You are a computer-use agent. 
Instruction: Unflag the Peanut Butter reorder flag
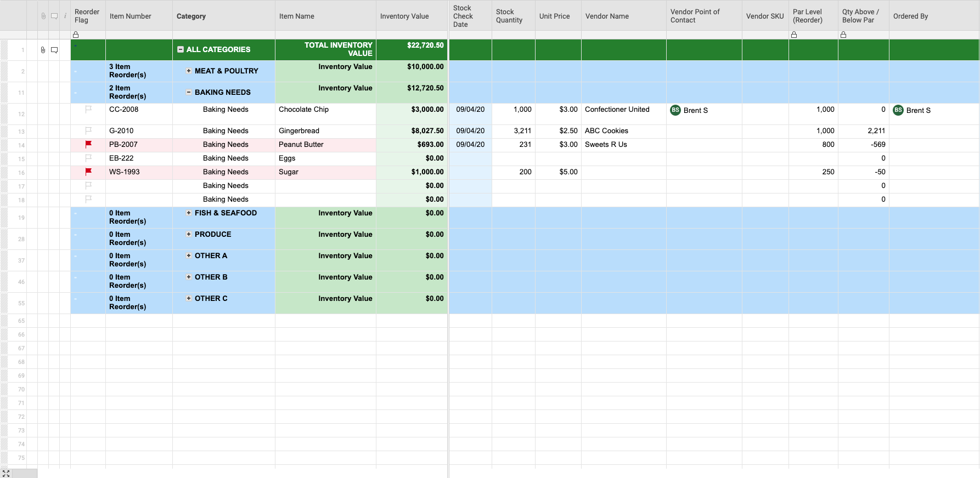point(88,144)
